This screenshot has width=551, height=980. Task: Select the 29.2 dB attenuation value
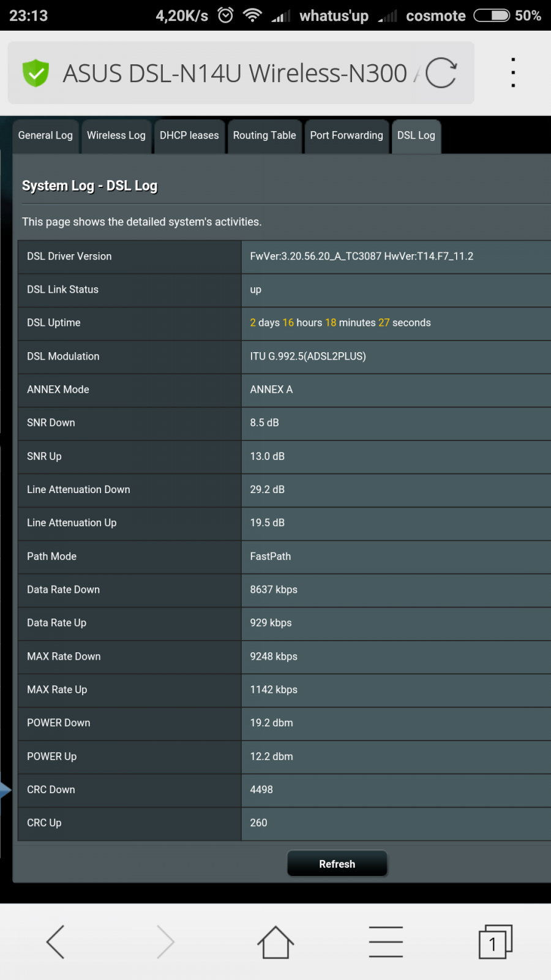(x=268, y=489)
